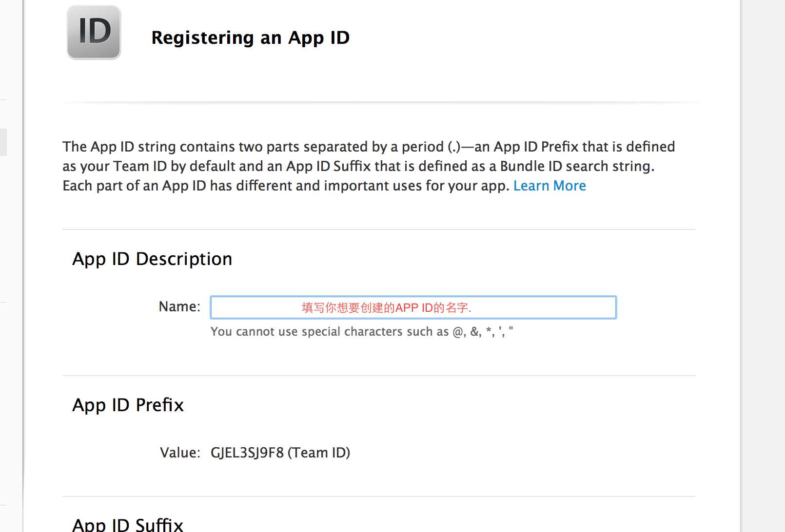The width and height of the screenshot is (785, 532).
Task: Click the App ID Prefix heading
Action: pos(128,405)
